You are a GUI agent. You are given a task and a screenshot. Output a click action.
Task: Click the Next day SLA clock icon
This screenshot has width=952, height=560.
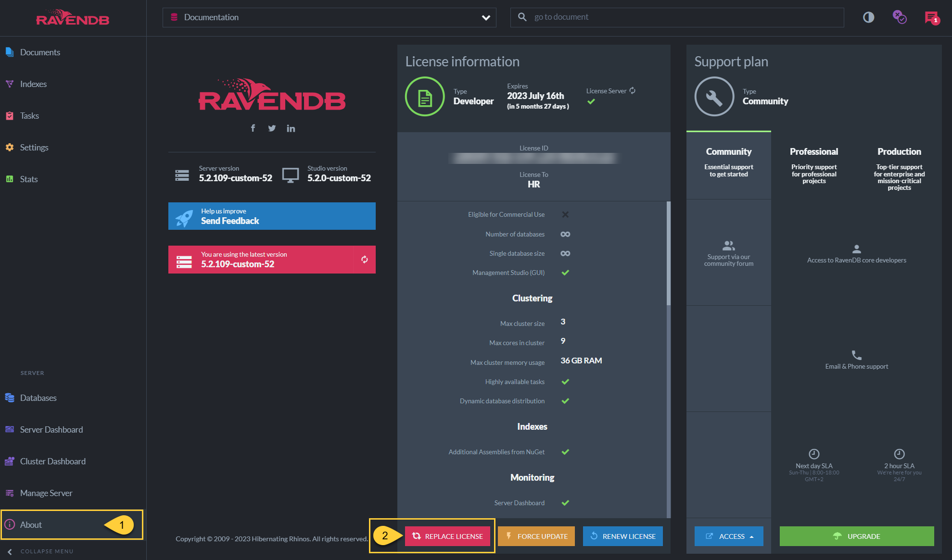tap(814, 454)
